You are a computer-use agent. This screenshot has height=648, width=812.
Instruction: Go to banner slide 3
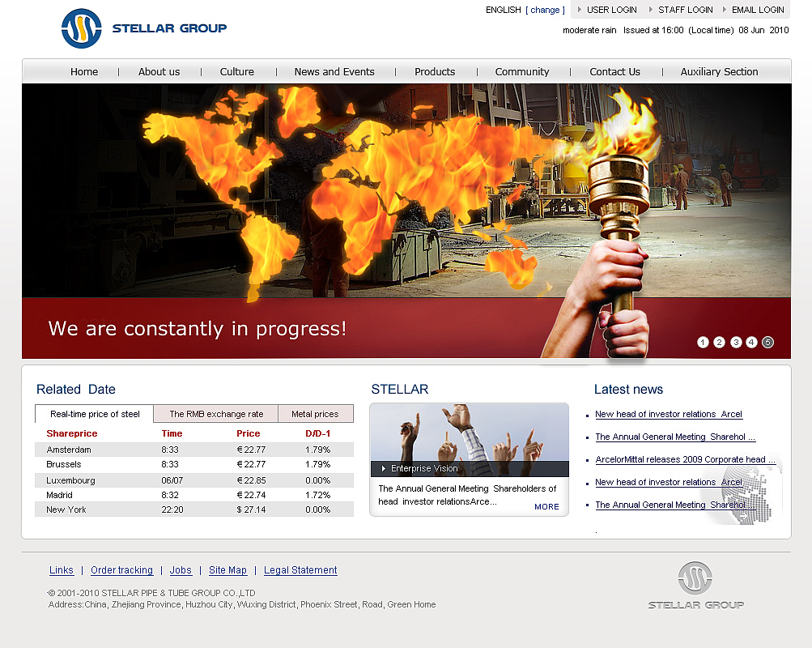pyautogui.click(x=736, y=343)
